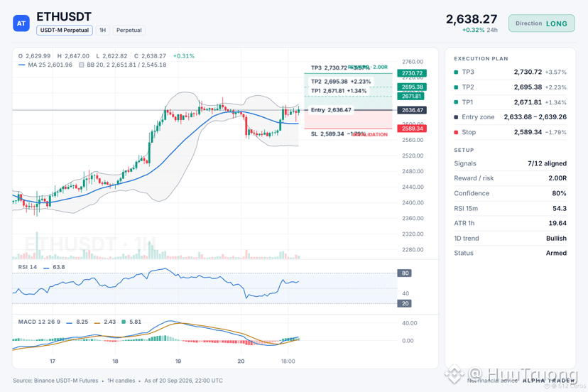Select the 1H timeframe tag
The image size is (588, 392).
tap(103, 30)
